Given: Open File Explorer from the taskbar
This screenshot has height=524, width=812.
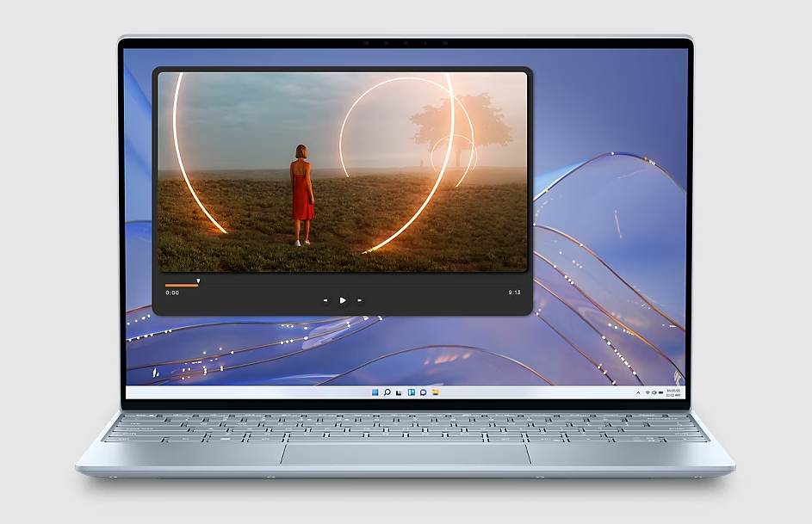Looking at the screenshot, I should click(436, 392).
